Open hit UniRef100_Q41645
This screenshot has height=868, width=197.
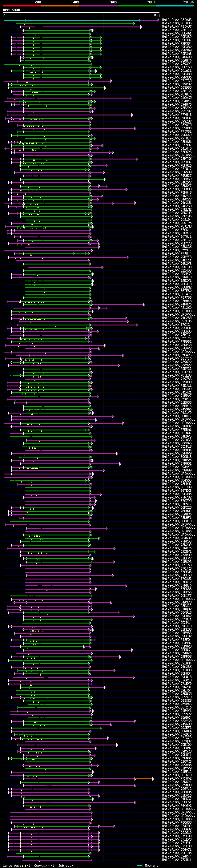pos(177,149)
